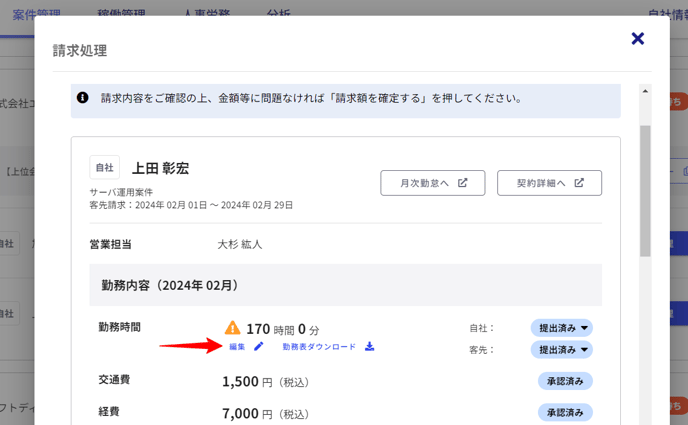Click the 承認済み badge for 交通費
The width and height of the screenshot is (688, 425).
[x=565, y=381]
